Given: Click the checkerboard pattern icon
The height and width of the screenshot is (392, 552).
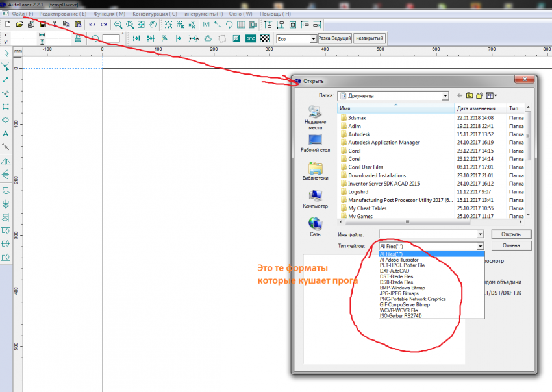Looking at the screenshot, I should point(264,38).
